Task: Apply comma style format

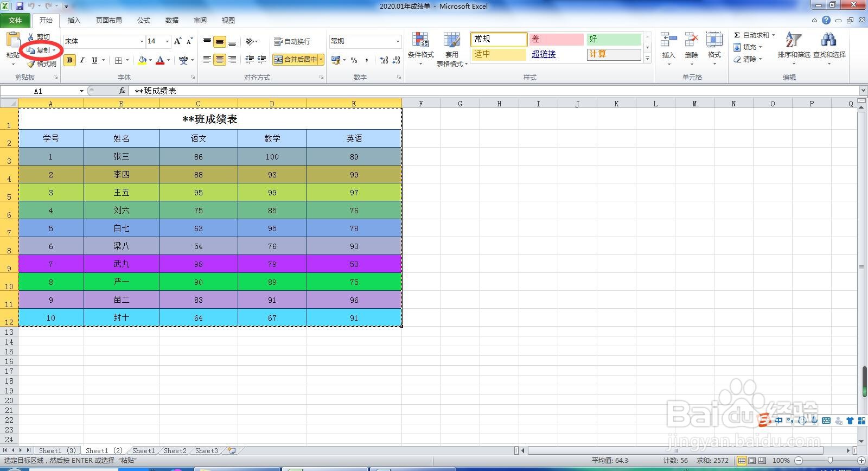Action: [367, 60]
